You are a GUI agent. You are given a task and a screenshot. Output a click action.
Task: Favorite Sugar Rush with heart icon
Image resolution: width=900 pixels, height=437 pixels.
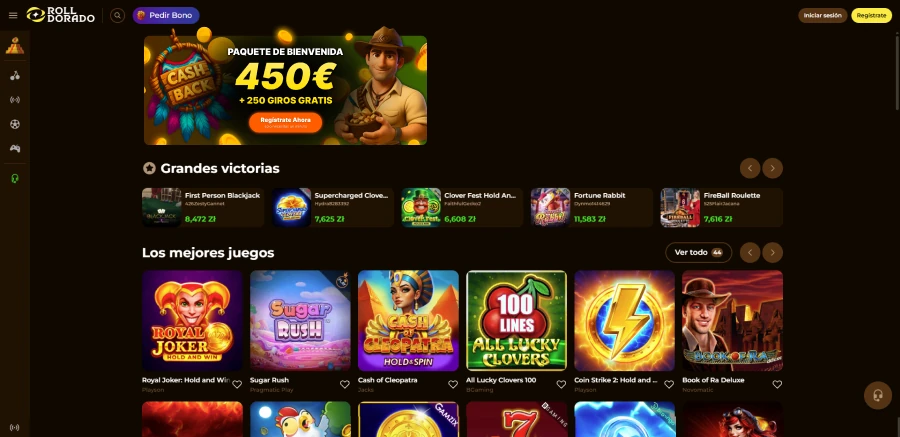point(345,384)
